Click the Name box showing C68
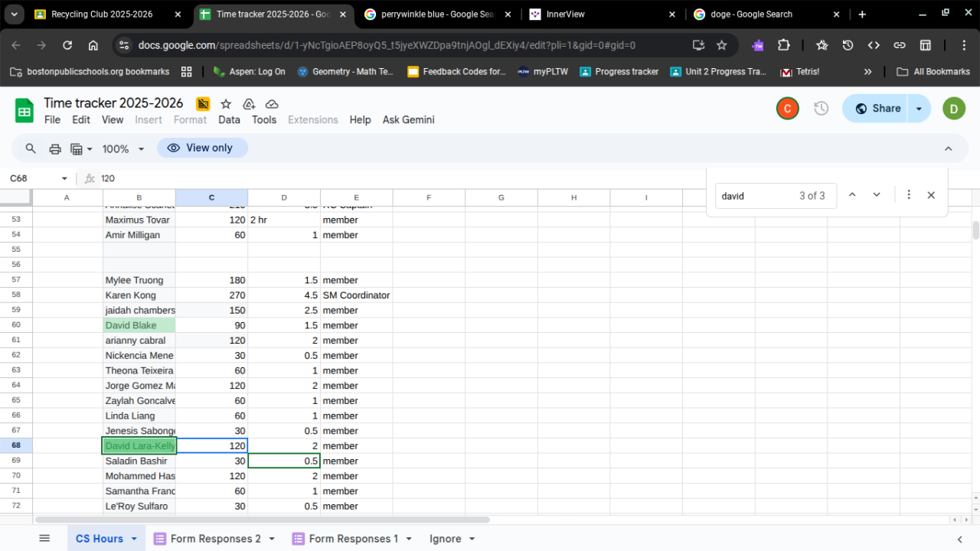 [x=32, y=178]
